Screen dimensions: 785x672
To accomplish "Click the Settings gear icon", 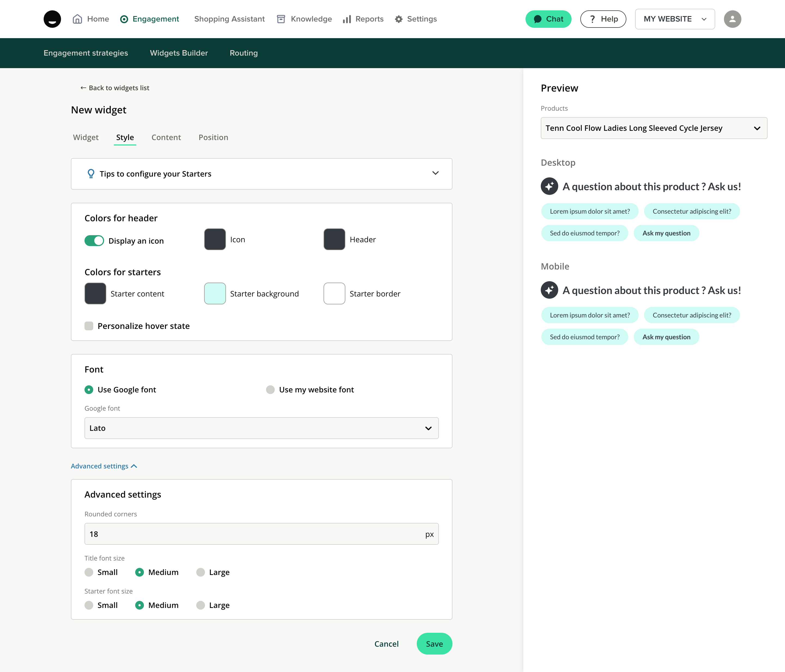I will click(398, 19).
